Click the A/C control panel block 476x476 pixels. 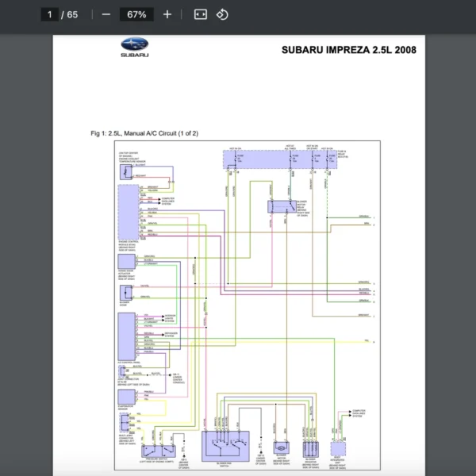tap(127, 336)
